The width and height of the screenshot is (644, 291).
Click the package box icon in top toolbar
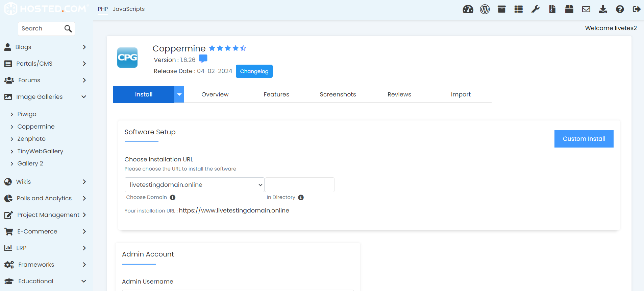[x=569, y=9]
